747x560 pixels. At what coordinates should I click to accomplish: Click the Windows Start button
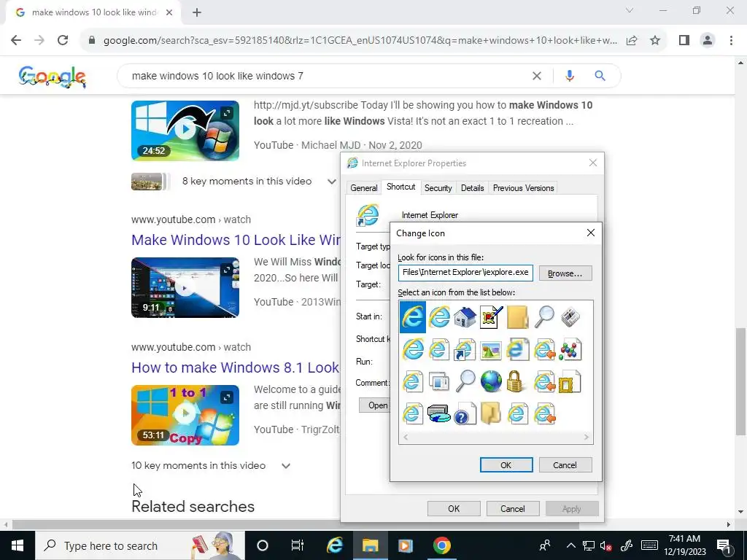18,545
